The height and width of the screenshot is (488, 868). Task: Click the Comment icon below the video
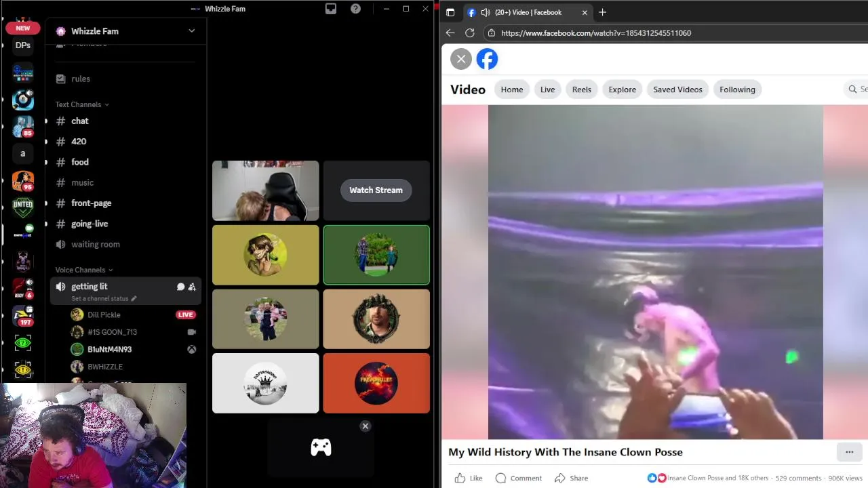tap(500, 478)
